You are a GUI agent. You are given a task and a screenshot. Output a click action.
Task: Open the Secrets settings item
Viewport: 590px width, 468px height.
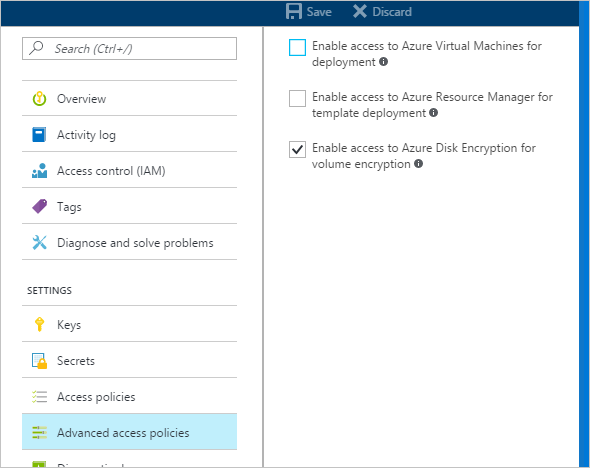coord(129,360)
